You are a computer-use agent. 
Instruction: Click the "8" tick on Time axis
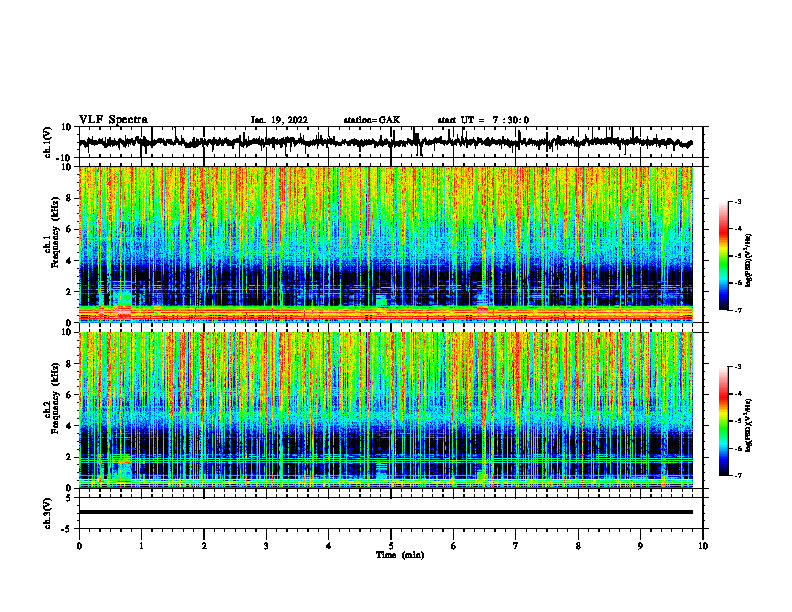coord(578,546)
